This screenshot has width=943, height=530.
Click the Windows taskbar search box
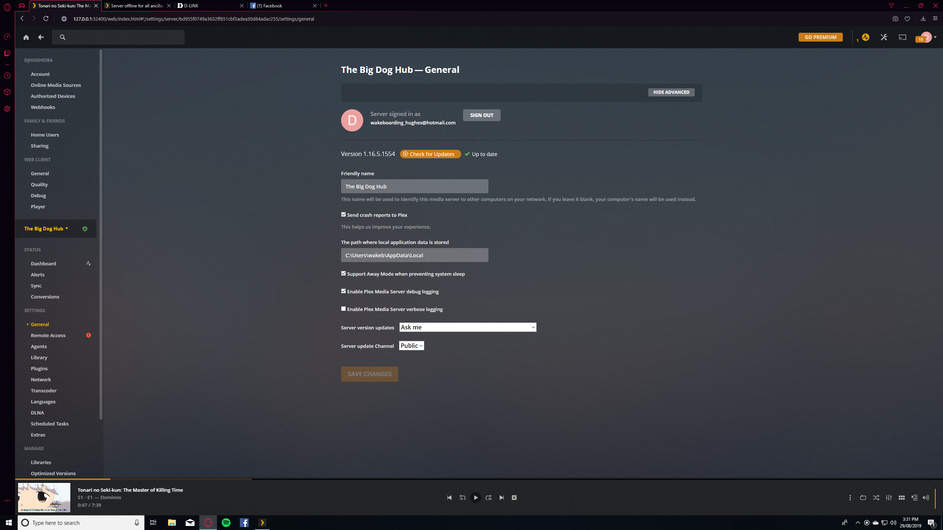[x=81, y=522]
